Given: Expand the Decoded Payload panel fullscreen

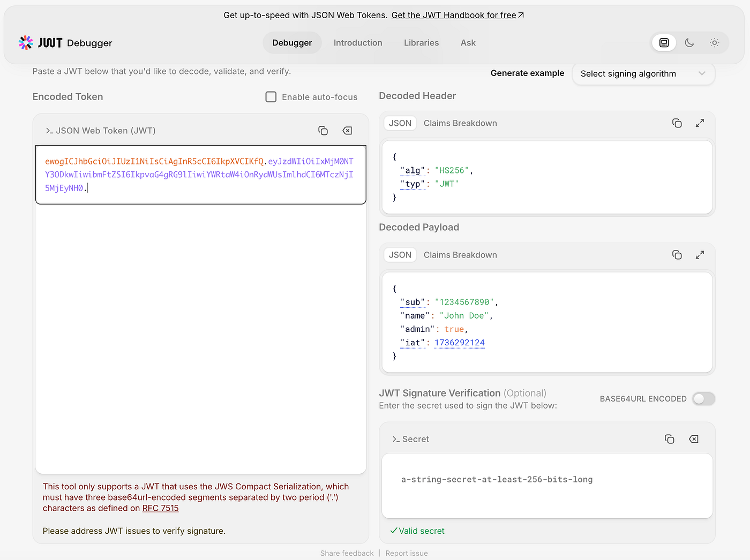Looking at the screenshot, I should [x=700, y=255].
